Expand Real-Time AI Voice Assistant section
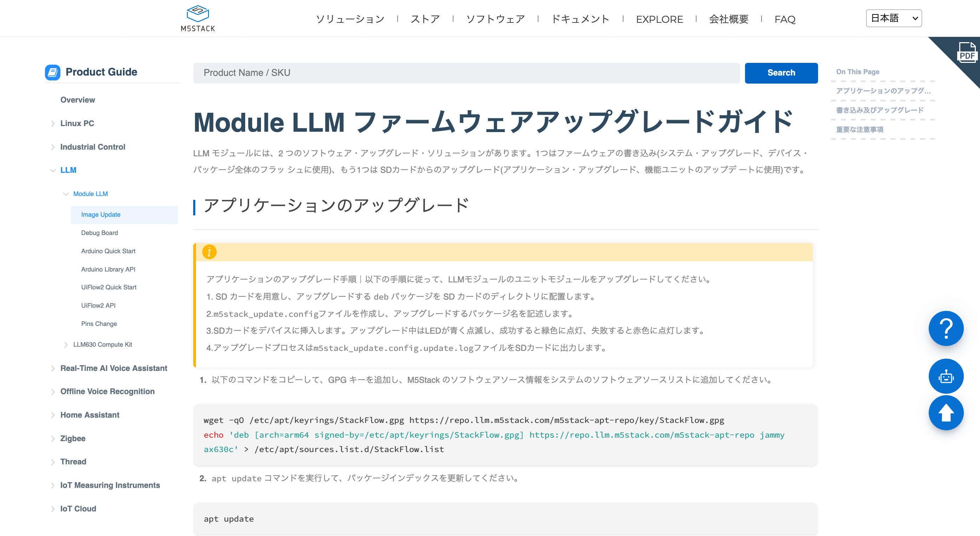This screenshot has height=536, width=980. tap(52, 368)
